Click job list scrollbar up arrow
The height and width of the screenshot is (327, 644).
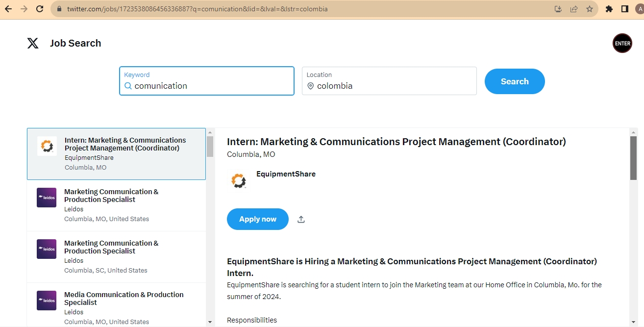(210, 132)
